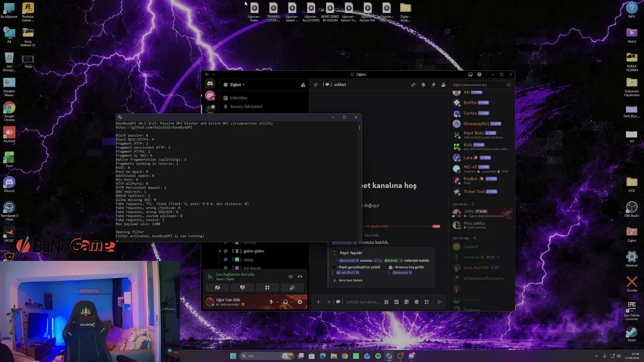Disconnect from the voice channel
Image resolution: width=644 pixels, height=362 pixels.
(x=300, y=277)
